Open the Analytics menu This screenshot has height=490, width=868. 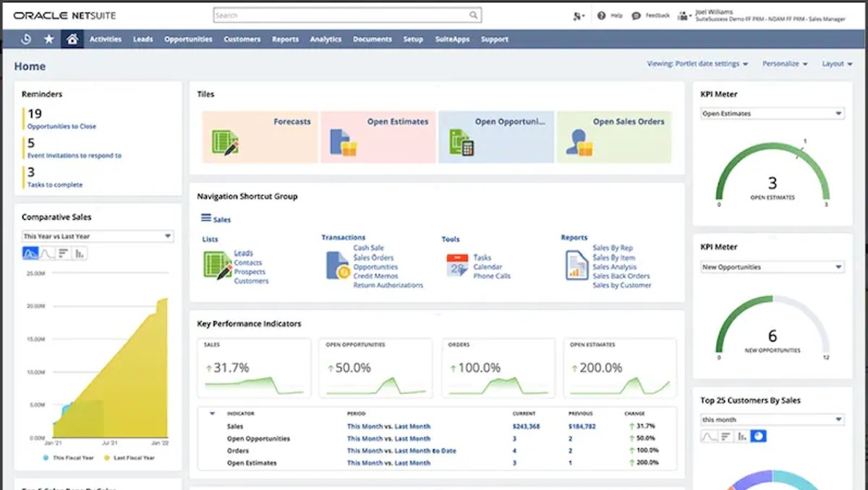325,39
